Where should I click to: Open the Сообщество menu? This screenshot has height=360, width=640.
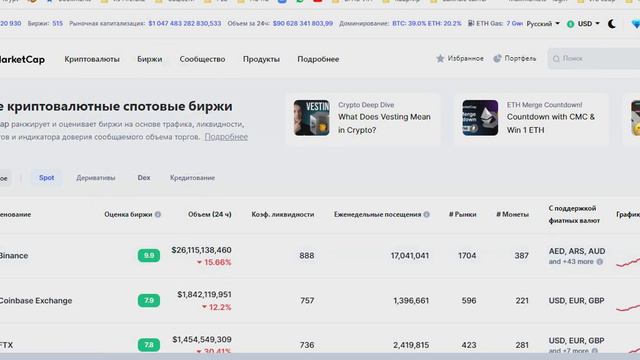pyautogui.click(x=202, y=59)
